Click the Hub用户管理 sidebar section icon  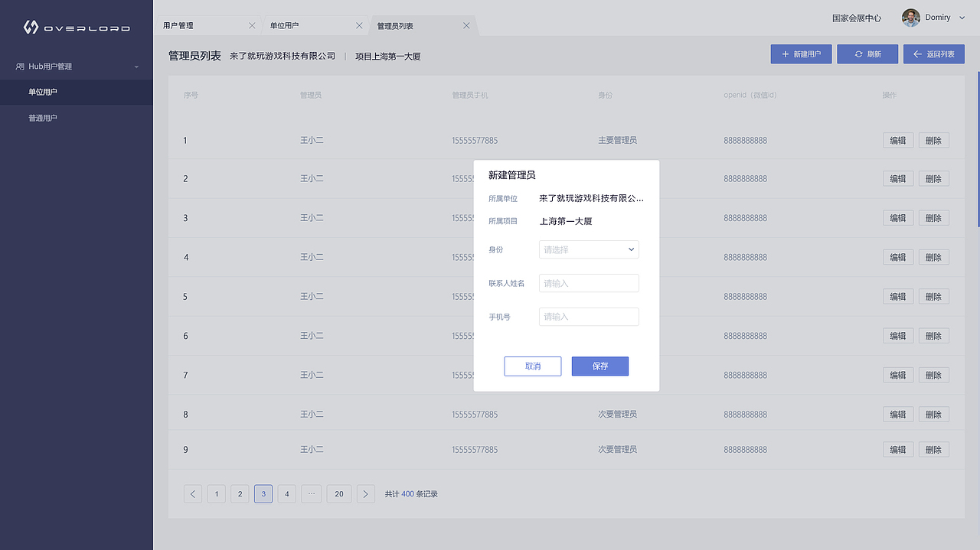(x=21, y=66)
